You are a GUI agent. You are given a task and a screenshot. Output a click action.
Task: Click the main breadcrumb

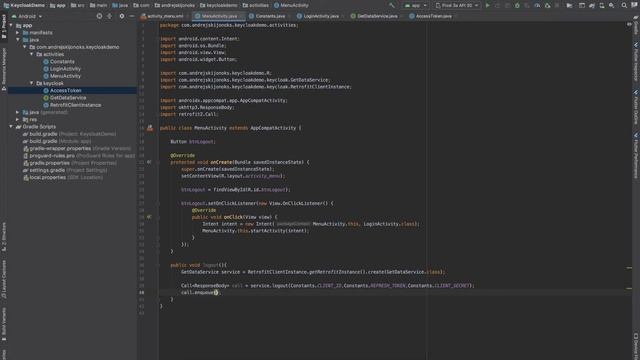click(98, 5)
